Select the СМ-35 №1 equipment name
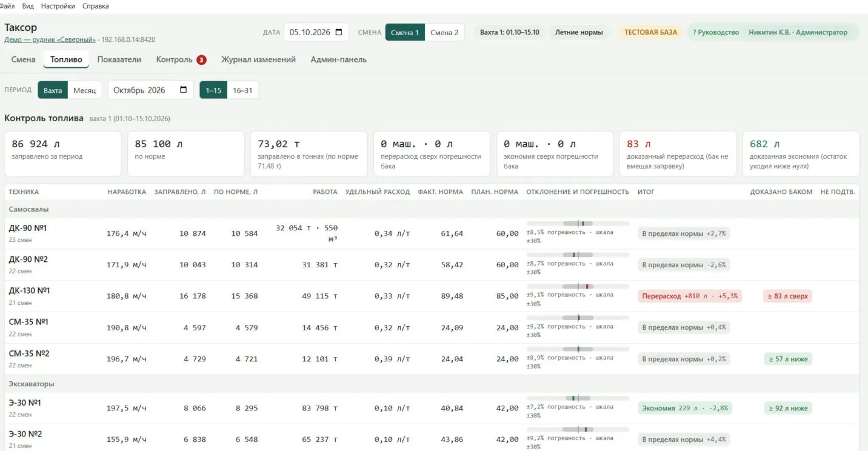The image size is (868, 451). pyautogui.click(x=28, y=322)
